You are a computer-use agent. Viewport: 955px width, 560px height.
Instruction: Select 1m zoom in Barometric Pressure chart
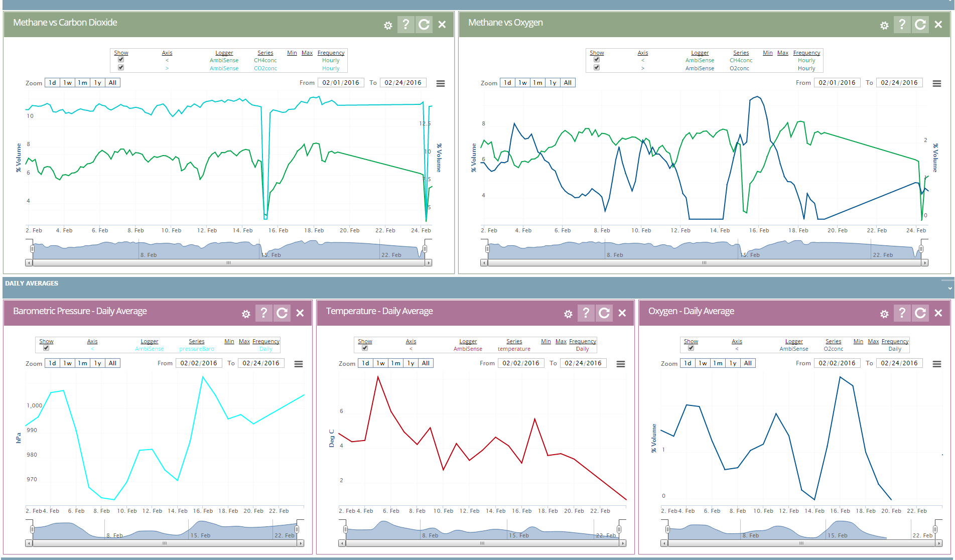click(x=82, y=363)
